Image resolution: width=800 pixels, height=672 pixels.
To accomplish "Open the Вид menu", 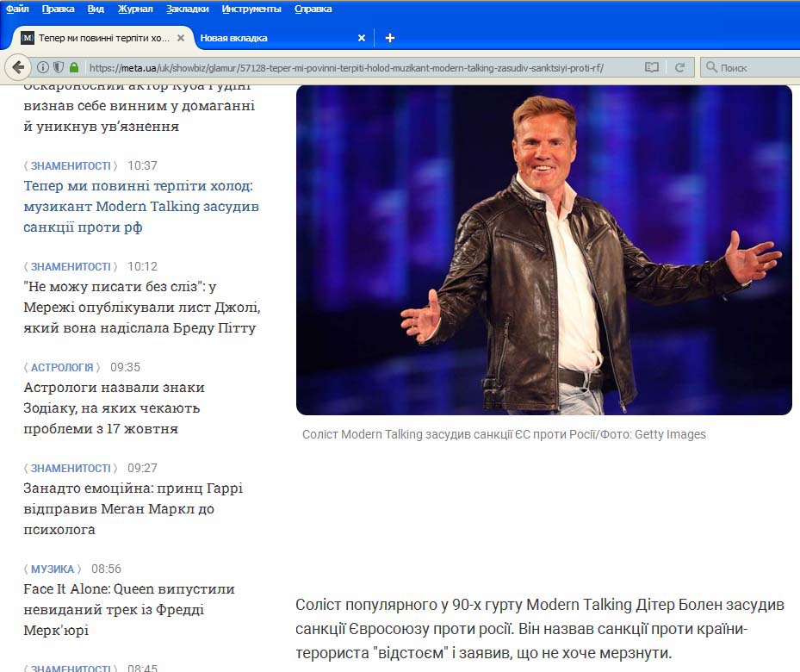I will [96, 9].
